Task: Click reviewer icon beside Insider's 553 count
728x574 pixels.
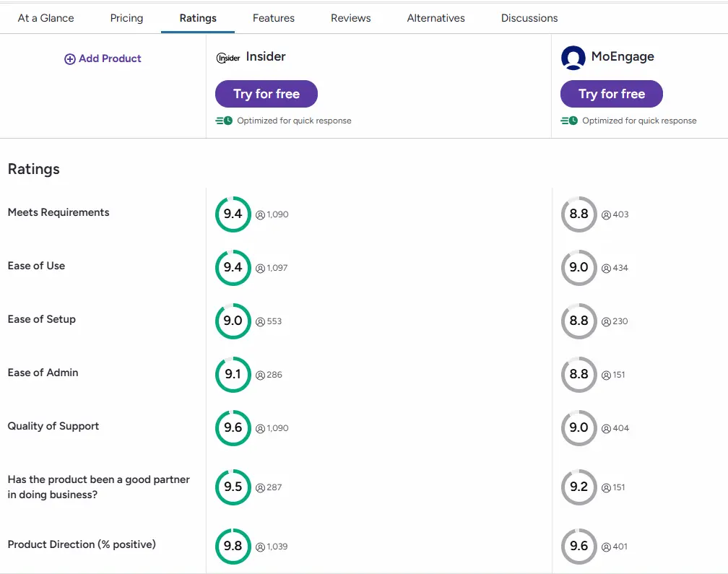Action: pos(260,321)
